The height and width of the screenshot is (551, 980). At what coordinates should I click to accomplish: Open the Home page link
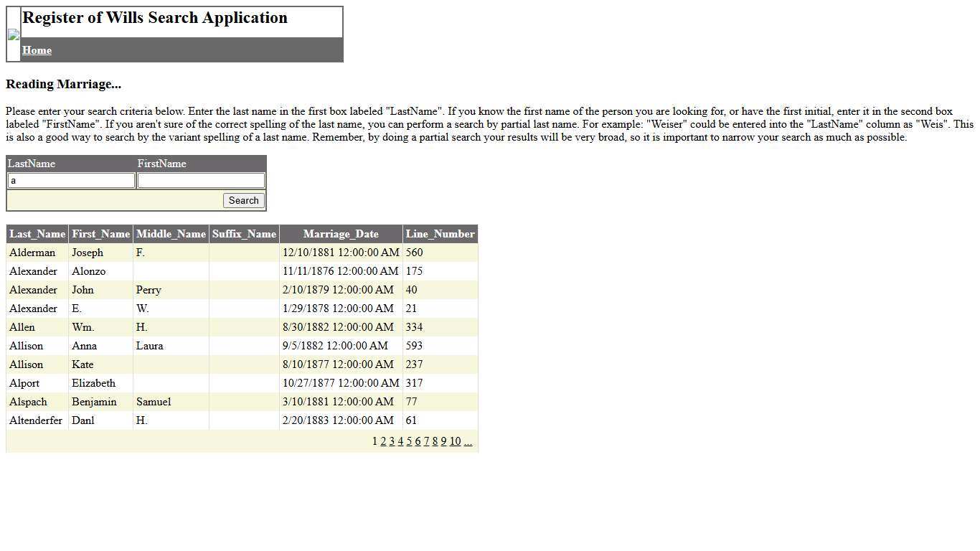(x=37, y=50)
